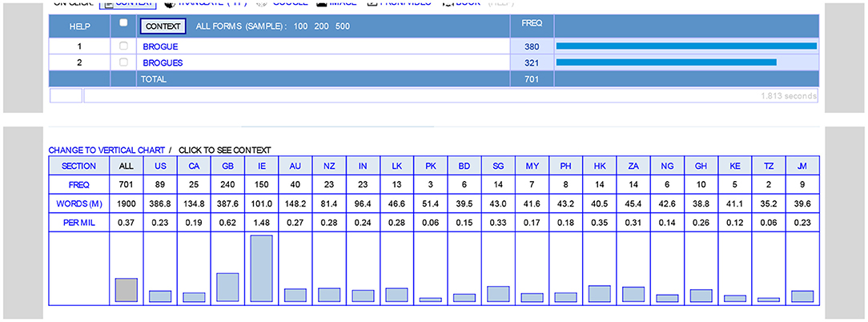The image size is (868, 322).
Task: Select the PH section column header
Action: (565, 166)
